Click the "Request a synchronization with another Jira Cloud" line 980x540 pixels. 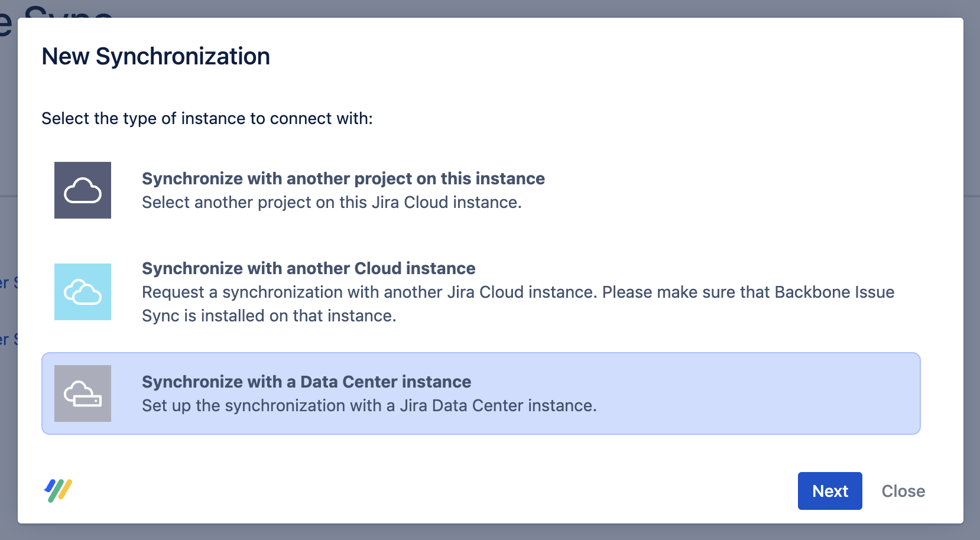(x=517, y=292)
